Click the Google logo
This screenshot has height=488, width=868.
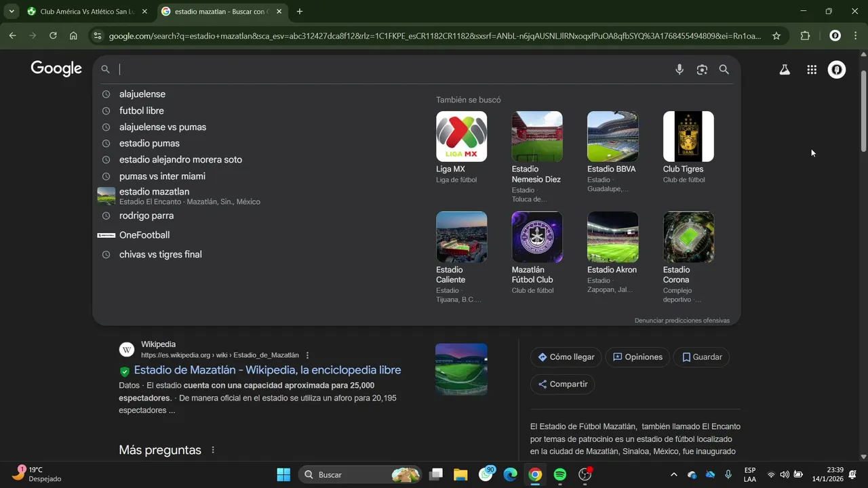click(56, 68)
